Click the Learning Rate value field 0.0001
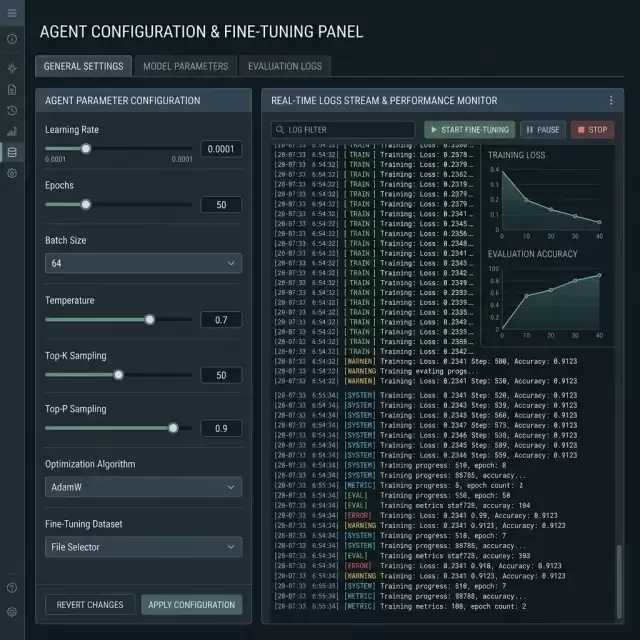The image size is (640, 640). [221, 149]
